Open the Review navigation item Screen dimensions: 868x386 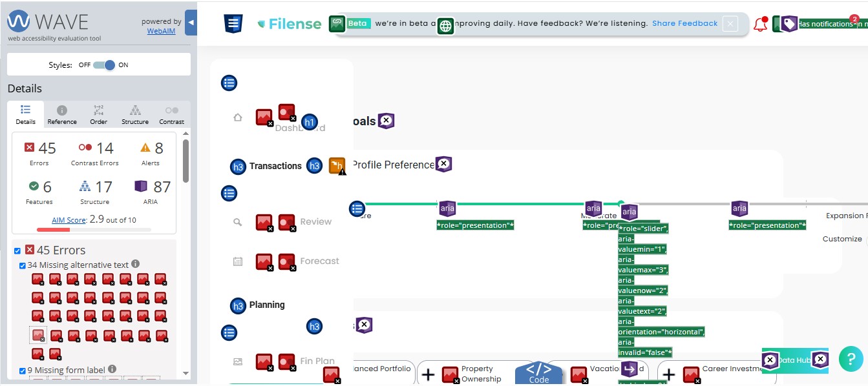[316, 221]
